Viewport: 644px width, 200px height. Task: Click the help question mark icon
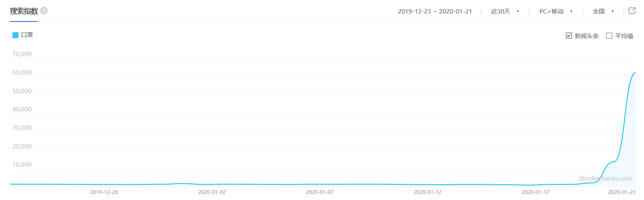tap(44, 11)
